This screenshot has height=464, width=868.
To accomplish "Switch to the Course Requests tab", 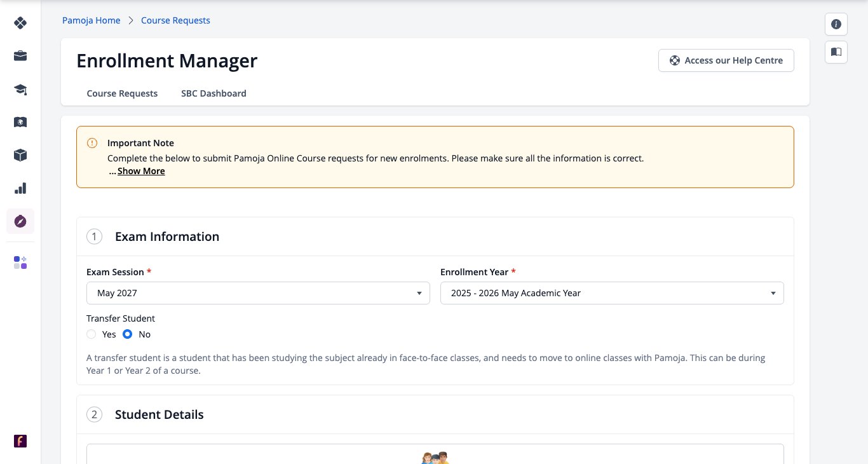I will click(x=122, y=93).
